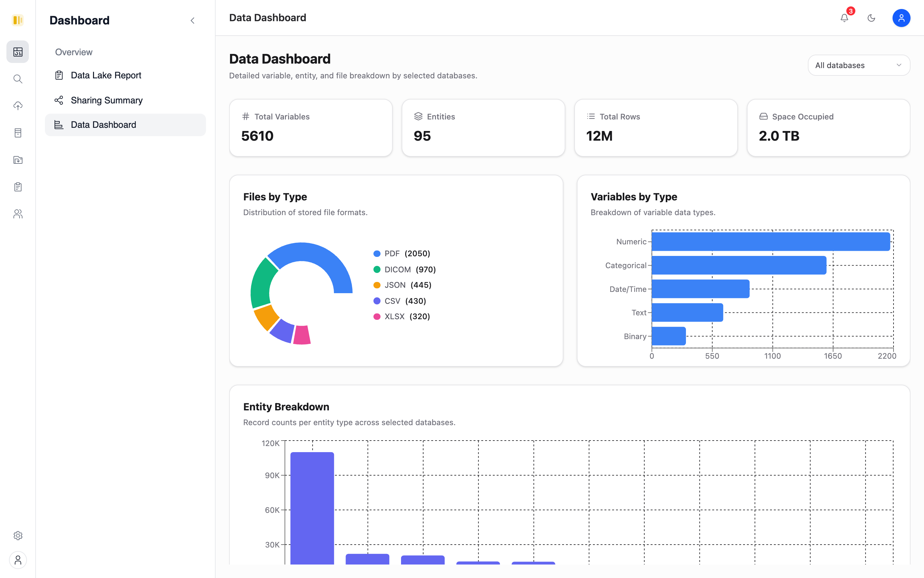This screenshot has width=924, height=578.
Task: Open the archive box rail icon
Action: tap(18, 133)
